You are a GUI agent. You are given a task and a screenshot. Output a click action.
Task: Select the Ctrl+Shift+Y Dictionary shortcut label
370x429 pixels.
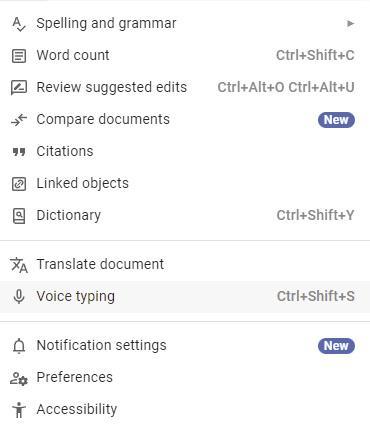pyautogui.click(x=315, y=215)
